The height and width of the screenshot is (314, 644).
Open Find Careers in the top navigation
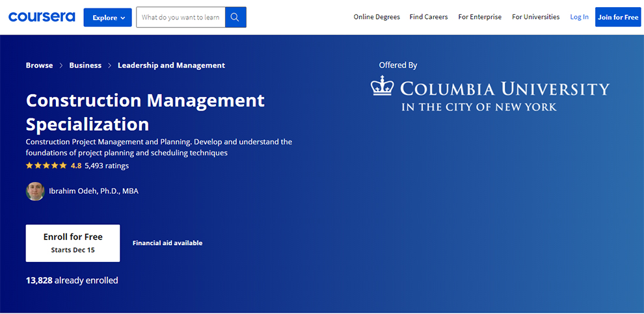tap(429, 17)
